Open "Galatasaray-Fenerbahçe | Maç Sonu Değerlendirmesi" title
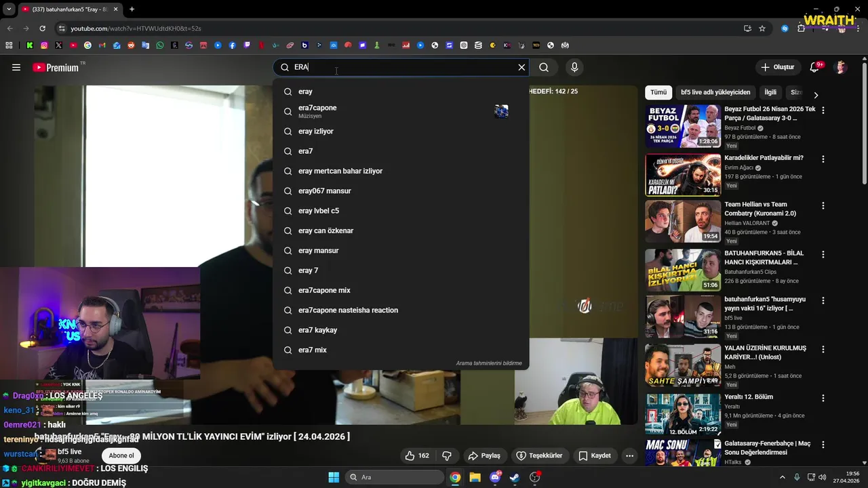The height and width of the screenshot is (488, 868). tap(767, 448)
